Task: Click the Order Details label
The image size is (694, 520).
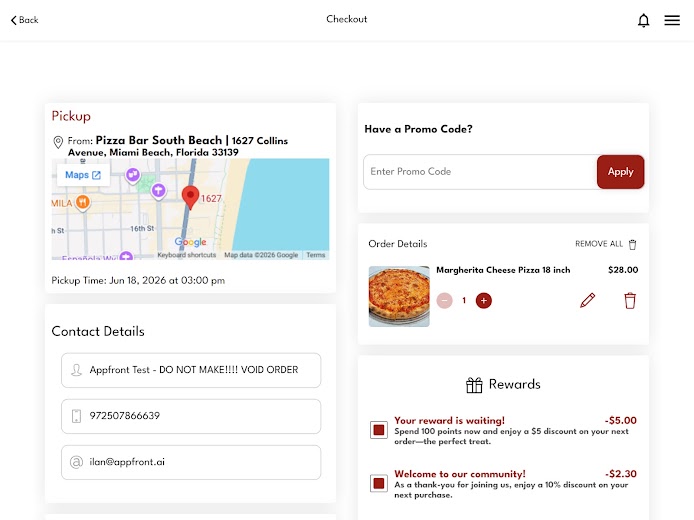Action: (397, 244)
